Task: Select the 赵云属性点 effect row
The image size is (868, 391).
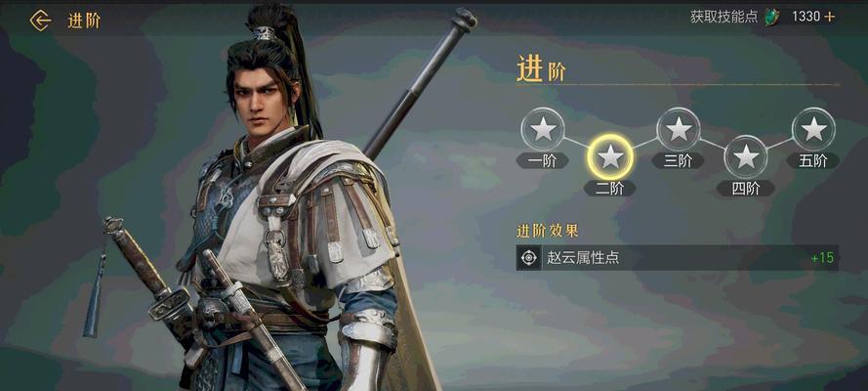Action: (677, 257)
